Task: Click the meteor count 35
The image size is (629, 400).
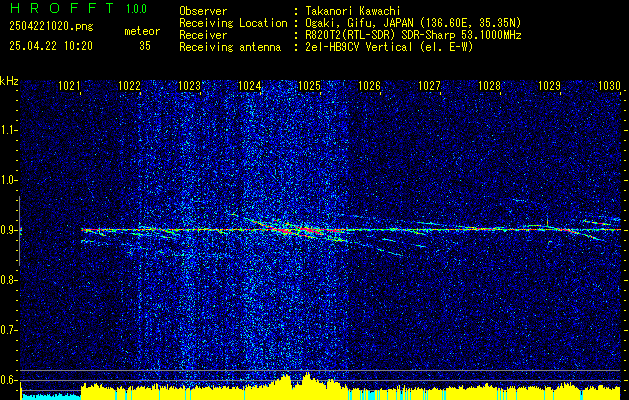Action: [x=145, y=46]
